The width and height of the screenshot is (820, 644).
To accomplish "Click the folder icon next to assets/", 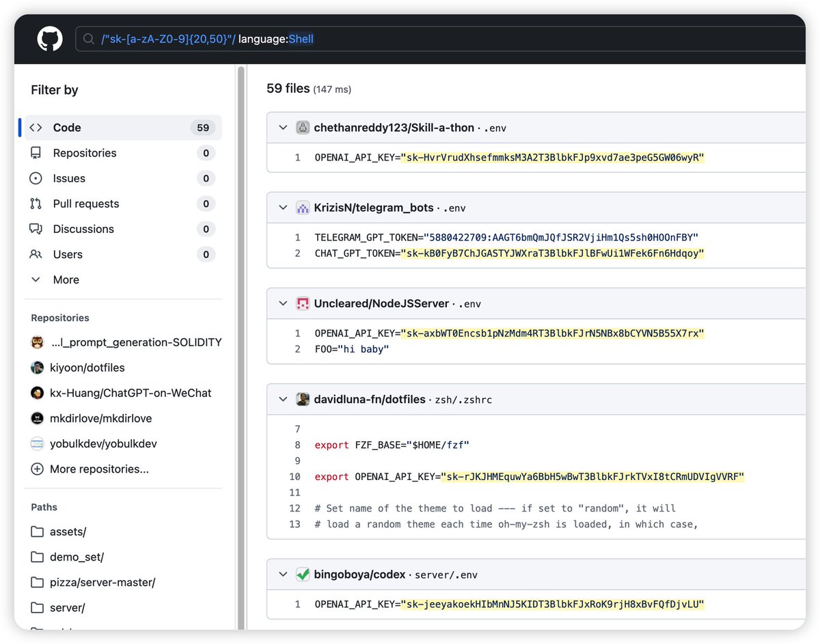I will point(37,531).
